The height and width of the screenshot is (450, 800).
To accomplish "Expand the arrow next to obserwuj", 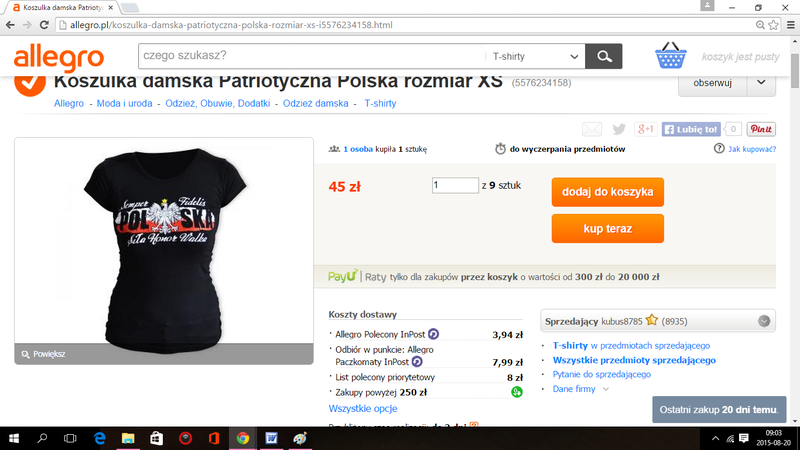I will click(x=761, y=83).
